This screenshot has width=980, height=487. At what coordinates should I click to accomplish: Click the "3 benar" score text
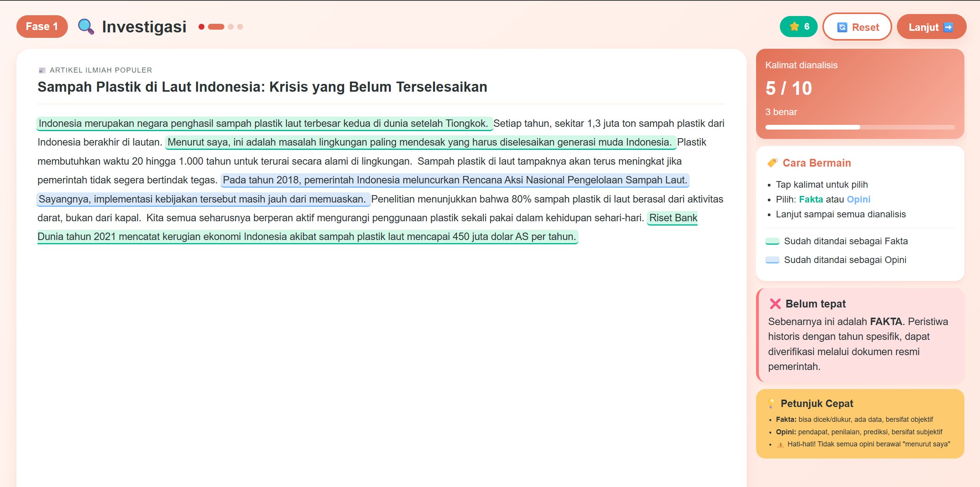pos(781,112)
